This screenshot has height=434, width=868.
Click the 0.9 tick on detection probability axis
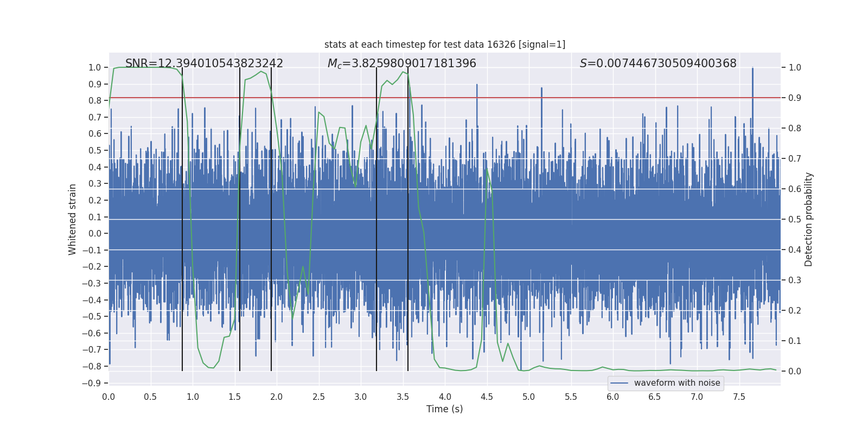pos(795,98)
